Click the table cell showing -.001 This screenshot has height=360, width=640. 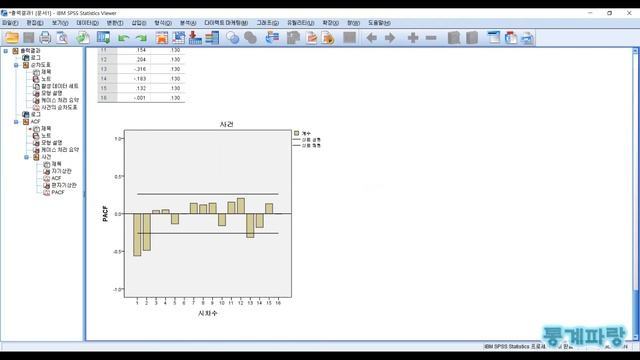tap(134, 98)
